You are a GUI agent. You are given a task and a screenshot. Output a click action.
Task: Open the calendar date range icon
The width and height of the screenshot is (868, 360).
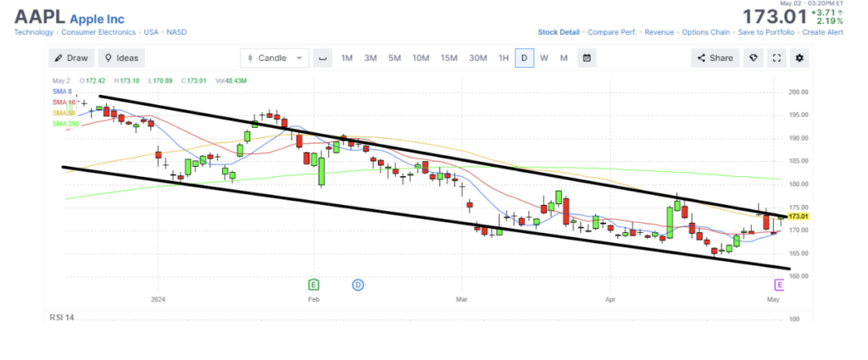click(587, 58)
